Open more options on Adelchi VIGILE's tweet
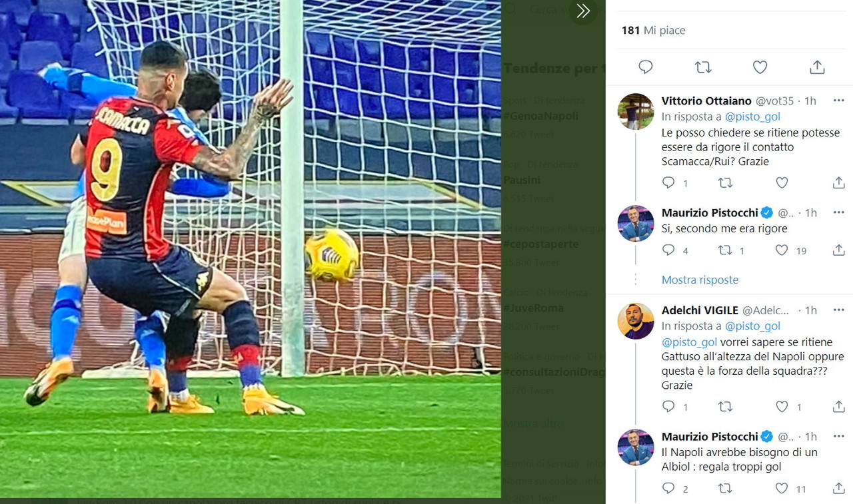Viewport: 853px width, 504px height. pos(838,310)
